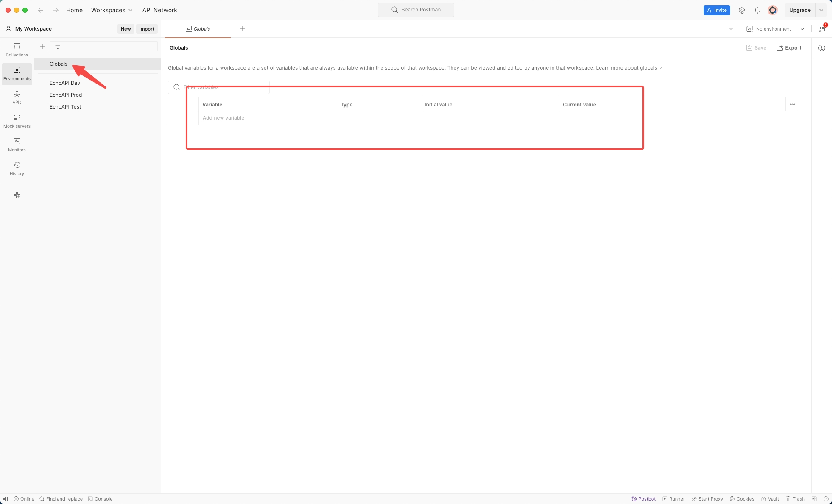Open the Monitors sidebar section
The image size is (832, 504).
[17, 145]
